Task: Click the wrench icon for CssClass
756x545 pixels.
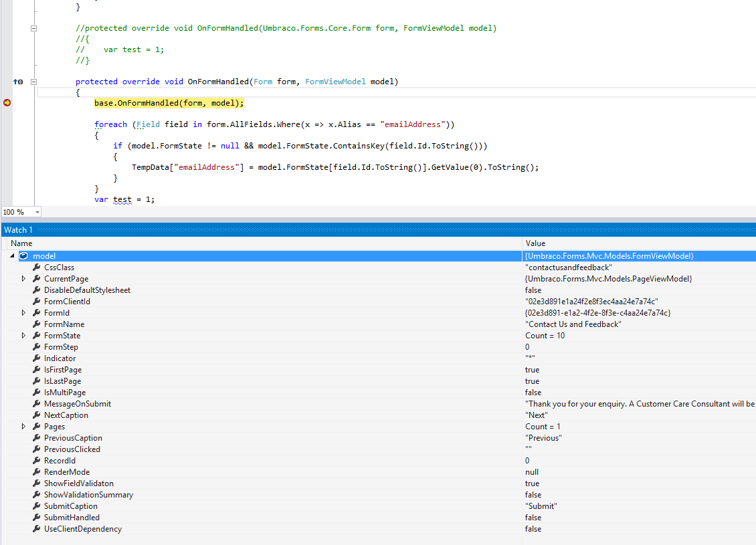Action: 36,267
